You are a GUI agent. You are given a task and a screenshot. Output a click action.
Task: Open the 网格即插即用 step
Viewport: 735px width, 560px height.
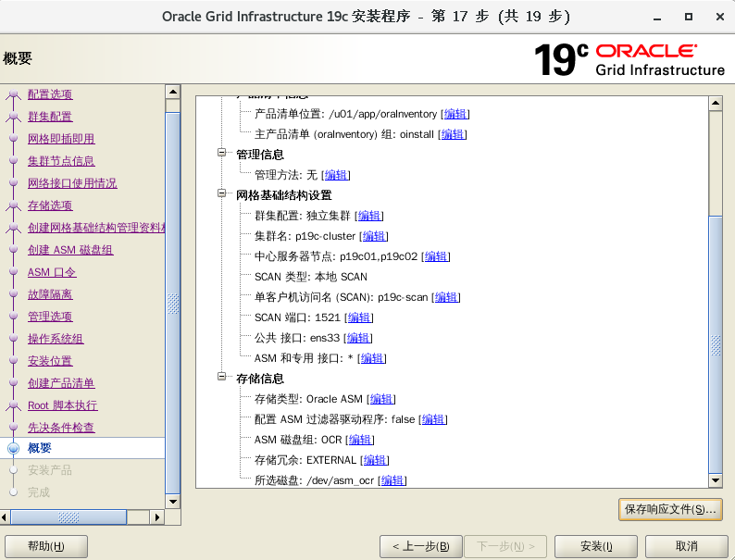coord(61,139)
